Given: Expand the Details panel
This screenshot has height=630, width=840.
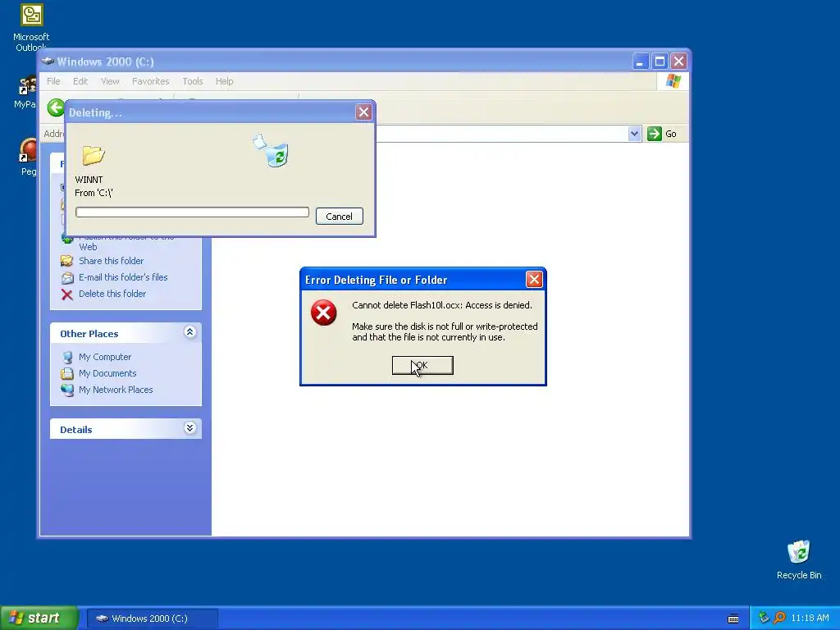Looking at the screenshot, I should 189,428.
